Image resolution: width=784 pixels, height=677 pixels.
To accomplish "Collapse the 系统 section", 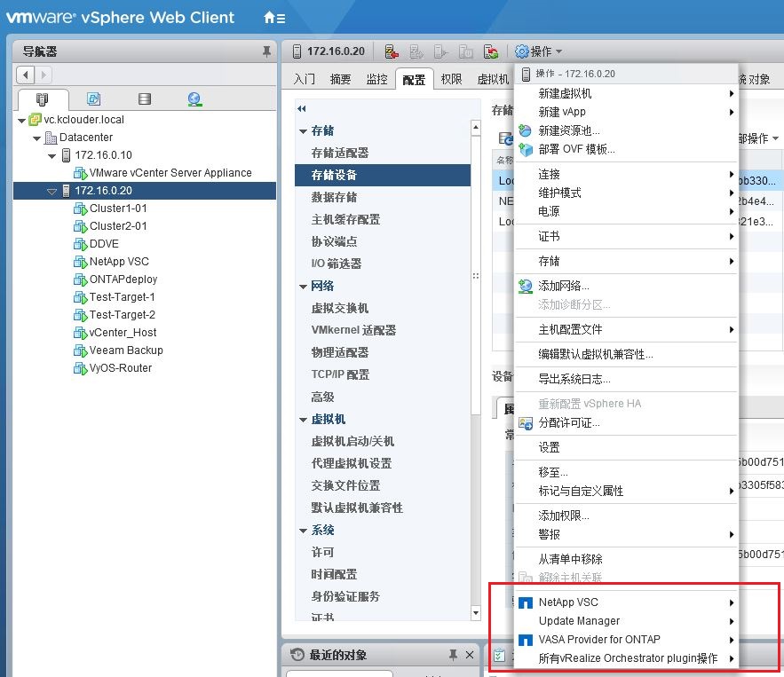I will coord(303,531).
